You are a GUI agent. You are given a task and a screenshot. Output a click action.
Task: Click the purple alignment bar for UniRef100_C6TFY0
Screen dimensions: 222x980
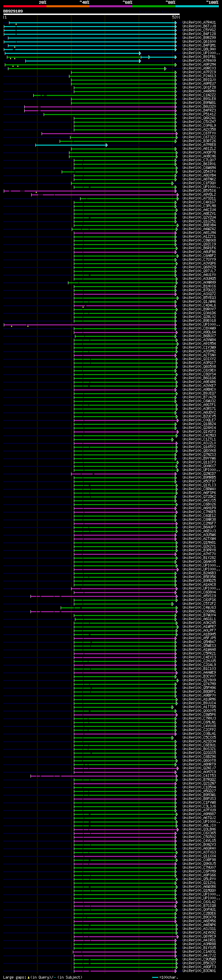[110, 133]
